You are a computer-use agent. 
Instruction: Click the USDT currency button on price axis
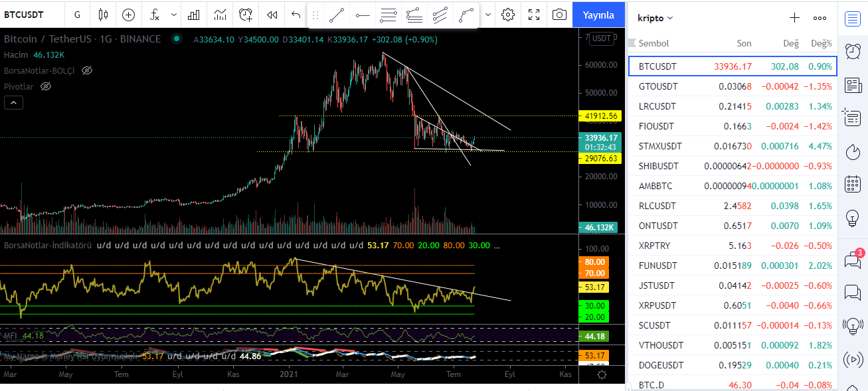[602, 39]
